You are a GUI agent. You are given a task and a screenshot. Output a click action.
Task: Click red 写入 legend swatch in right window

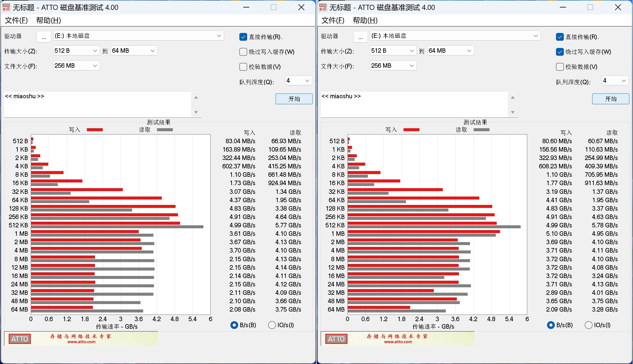(x=411, y=130)
